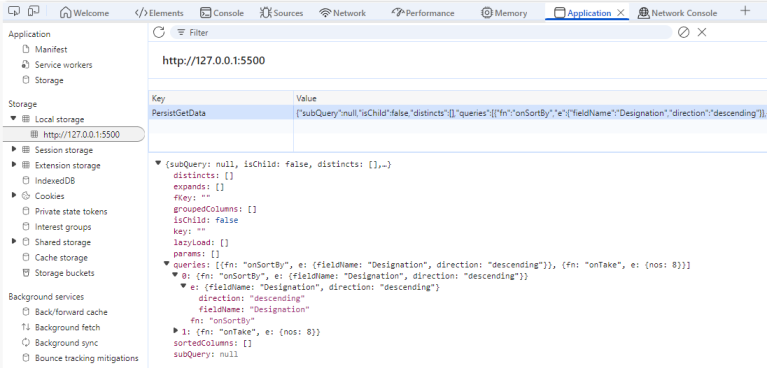Open Private state tokens
This screenshot has height=368, width=767.
71,211
